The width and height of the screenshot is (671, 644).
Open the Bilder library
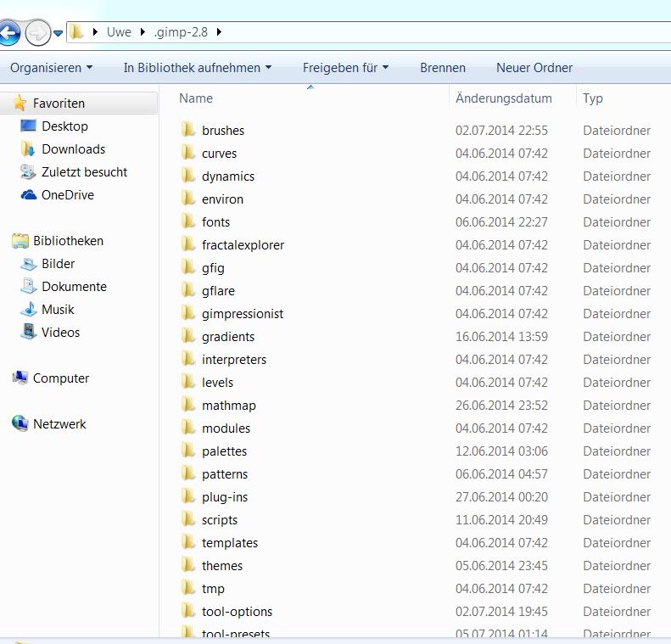pos(59,264)
